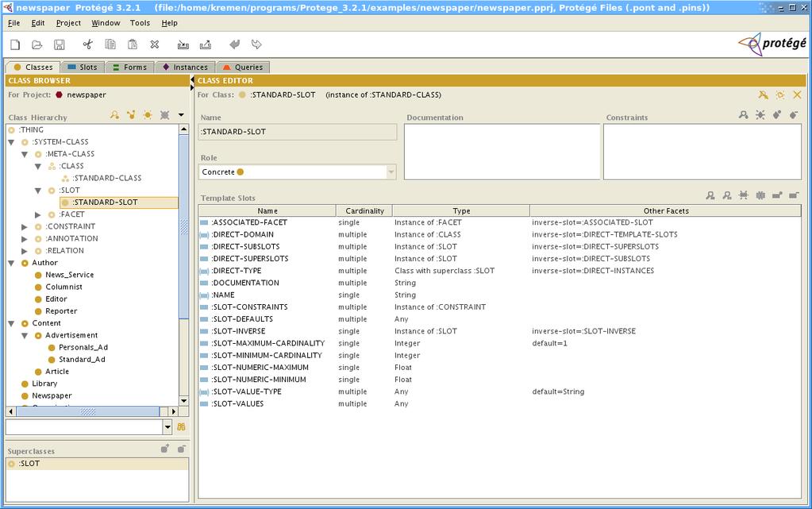Create a new project with toolbar icon
Screen dimensions: 812x509
click(x=15, y=44)
